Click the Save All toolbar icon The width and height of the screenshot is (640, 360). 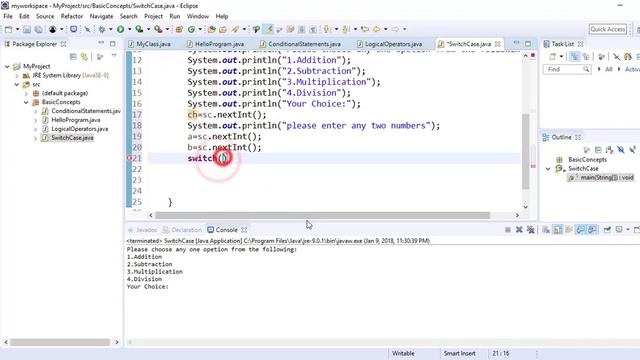38,29
